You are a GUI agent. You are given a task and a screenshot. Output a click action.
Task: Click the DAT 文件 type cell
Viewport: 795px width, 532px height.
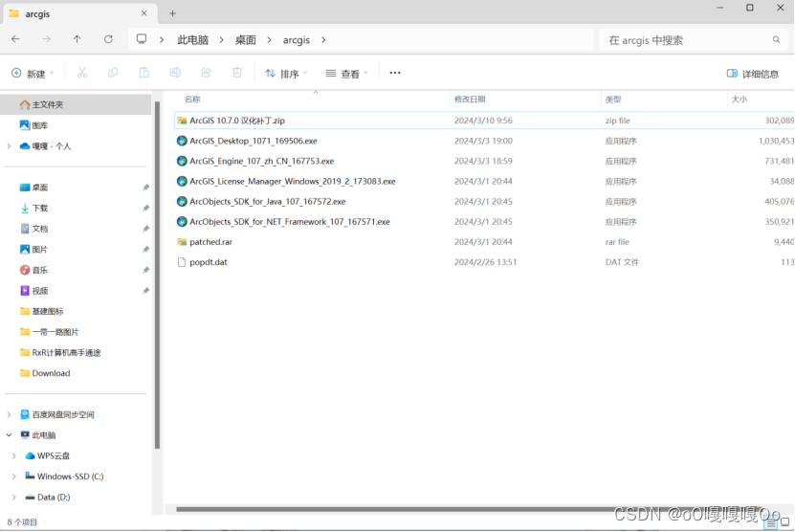tap(622, 262)
